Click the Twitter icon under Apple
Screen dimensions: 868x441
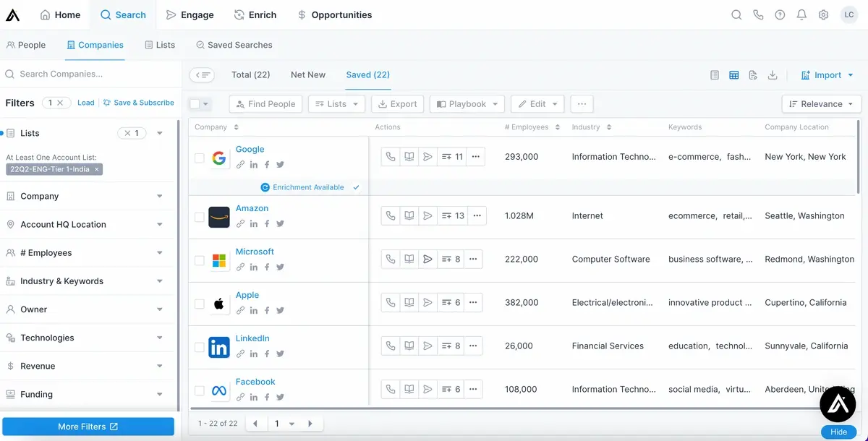pos(280,311)
